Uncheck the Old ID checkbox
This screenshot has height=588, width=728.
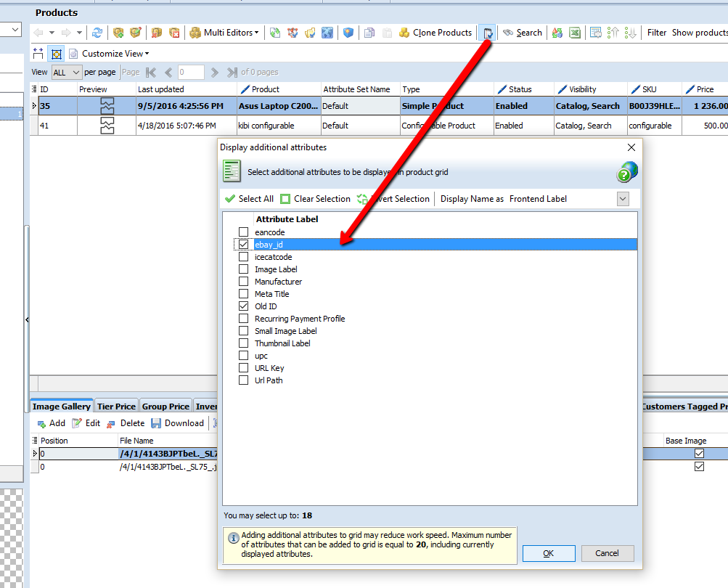click(244, 306)
